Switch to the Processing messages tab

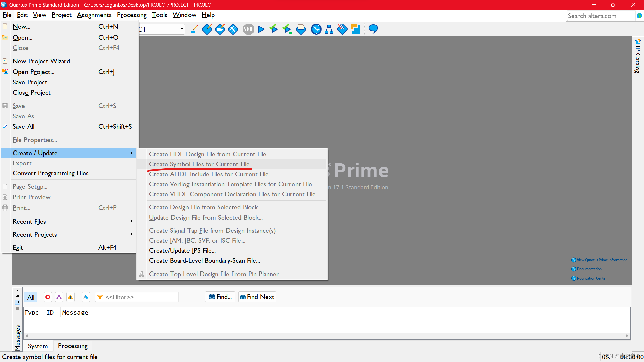point(72,346)
